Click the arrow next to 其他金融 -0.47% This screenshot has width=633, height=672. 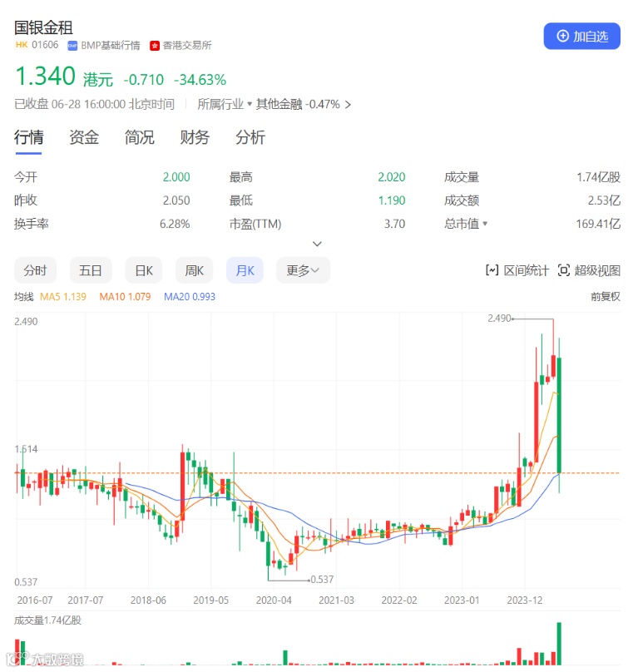348,105
